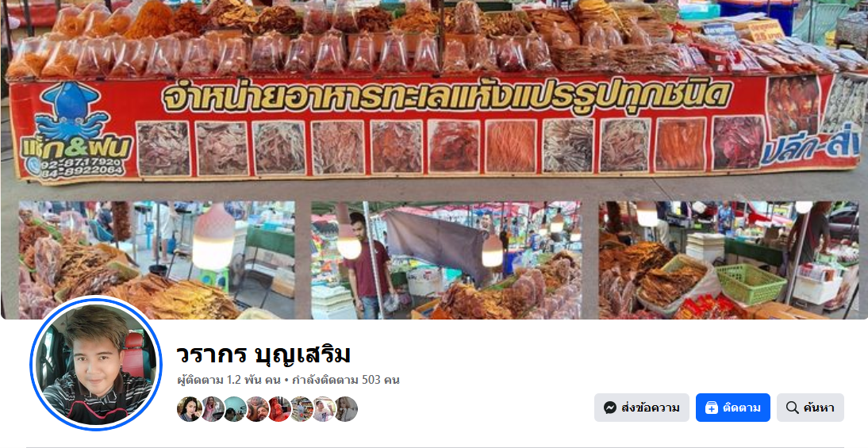Open the sixth avatar showing store shelves
This screenshot has width=868, height=448.
coord(301,409)
